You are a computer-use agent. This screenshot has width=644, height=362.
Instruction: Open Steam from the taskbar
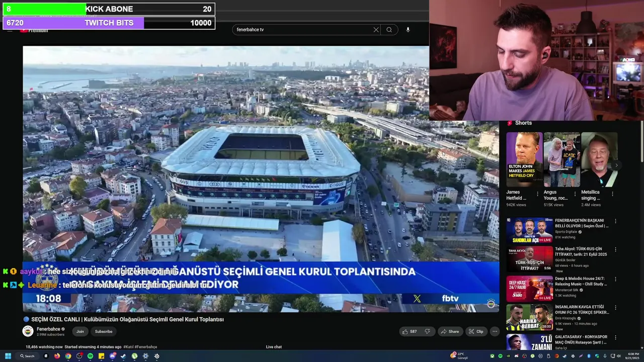123,356
